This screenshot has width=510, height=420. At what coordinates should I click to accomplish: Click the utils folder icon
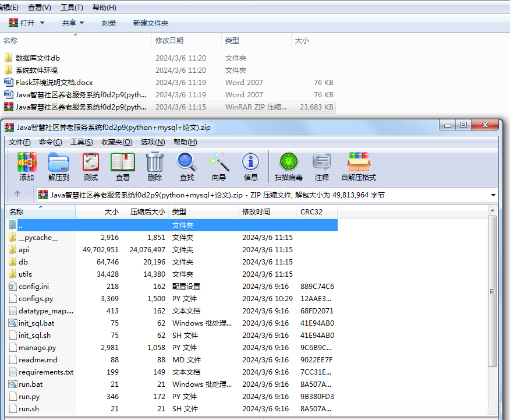click(12, 274)
